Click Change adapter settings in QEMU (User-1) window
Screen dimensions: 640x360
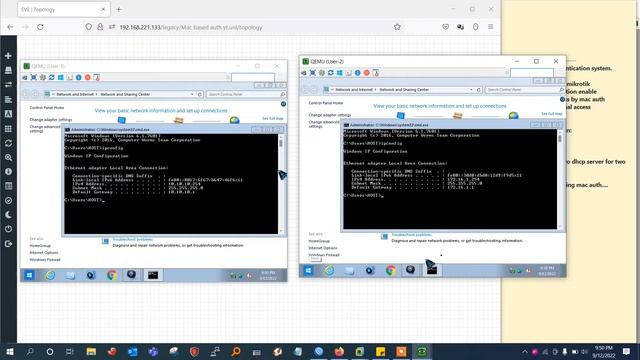click(51, 120)
